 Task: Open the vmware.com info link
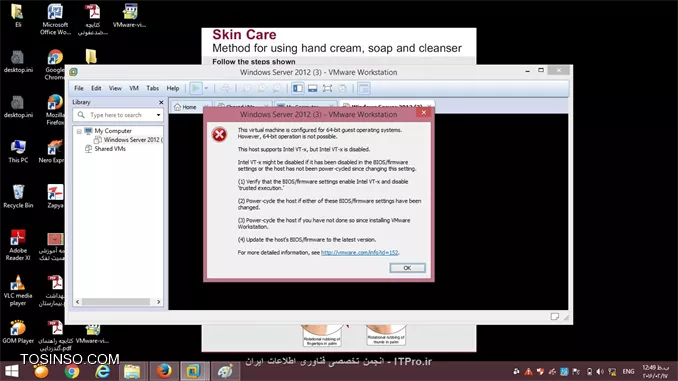tap(359, 253)
